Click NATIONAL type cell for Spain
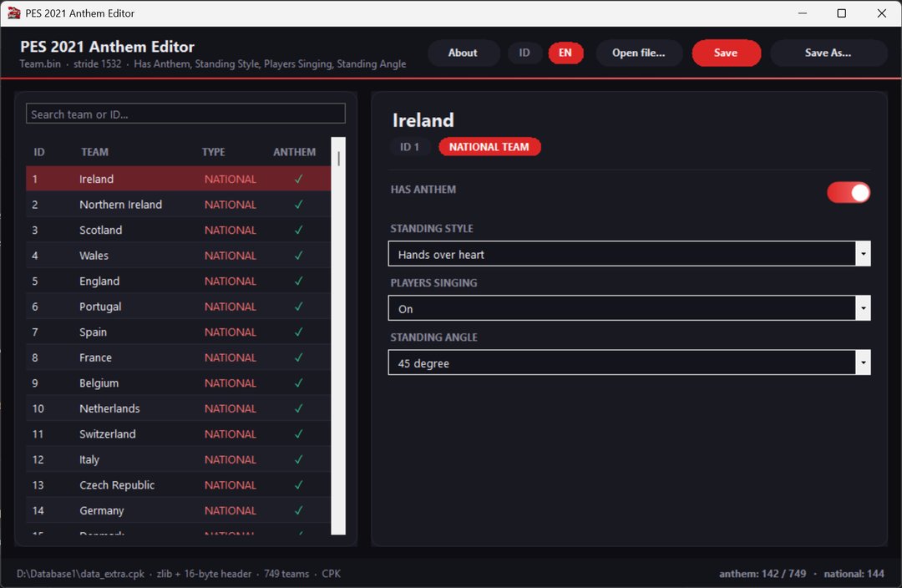Viewport: 902px width, 588px height. tap(231, 332)
